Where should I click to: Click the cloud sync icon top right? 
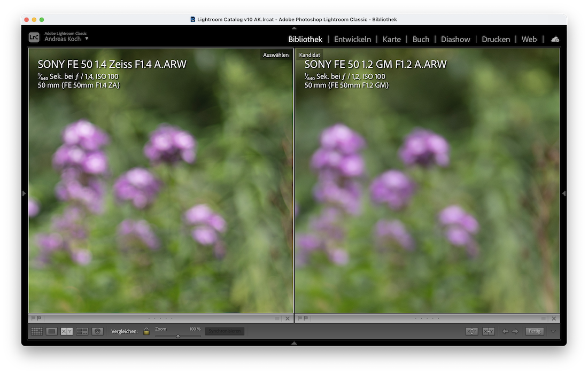[x=555, y=38]
